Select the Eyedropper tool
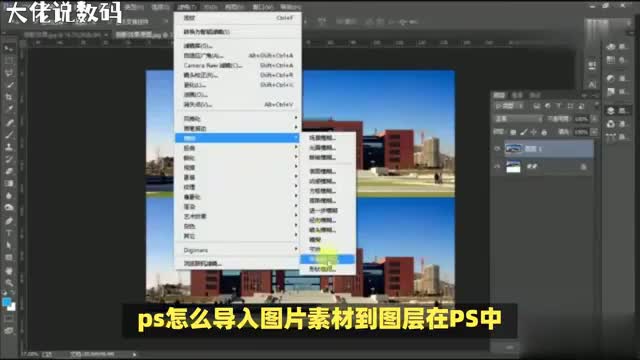The width and height of the screenshot is (640, 360). click(9, 110)
